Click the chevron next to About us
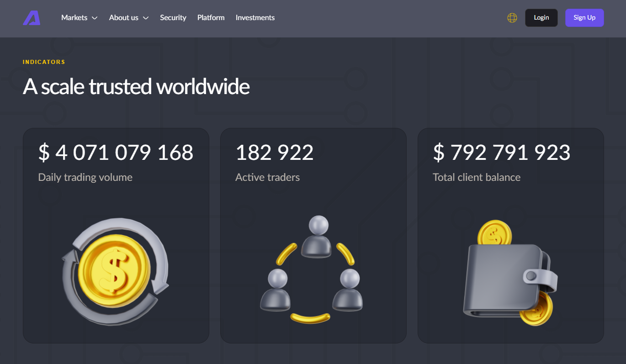 point(146,18)
